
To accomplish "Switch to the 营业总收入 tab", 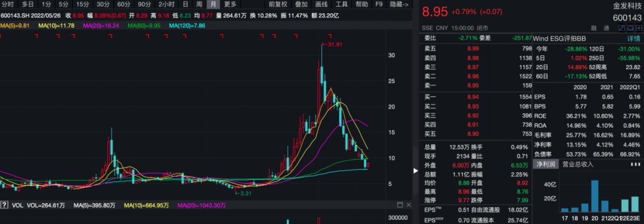I will (578, 164).
